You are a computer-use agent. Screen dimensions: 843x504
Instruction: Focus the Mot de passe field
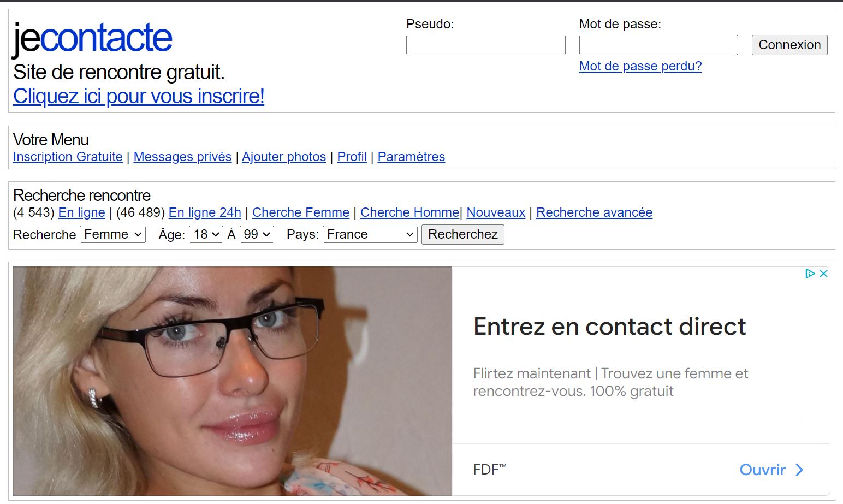tap(658, 45)
